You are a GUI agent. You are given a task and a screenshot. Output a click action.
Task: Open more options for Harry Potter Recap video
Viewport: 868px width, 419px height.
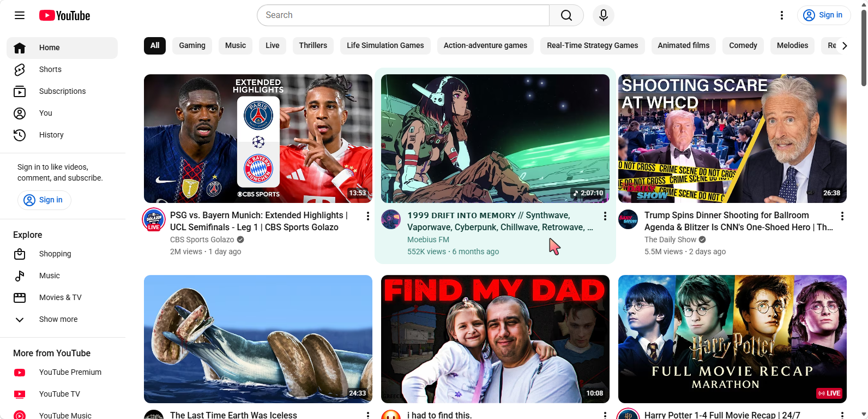(x=842, y=416)
